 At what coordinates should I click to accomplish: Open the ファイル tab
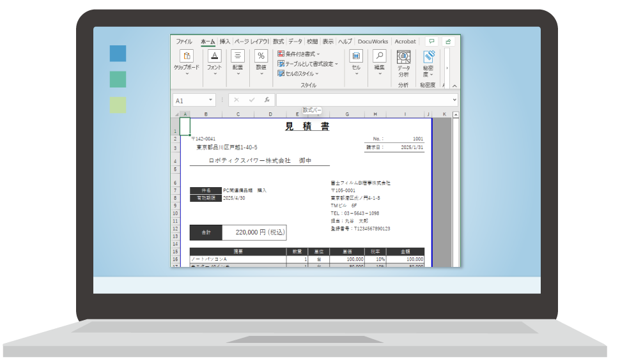(x=184, y=42)
